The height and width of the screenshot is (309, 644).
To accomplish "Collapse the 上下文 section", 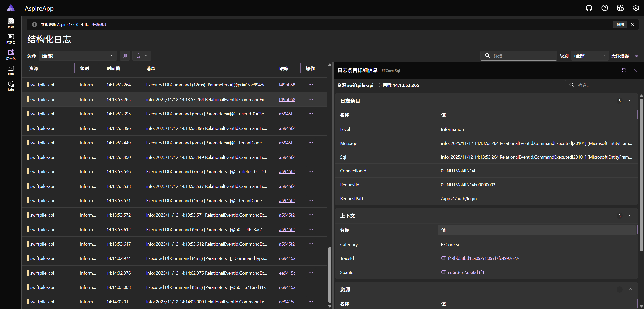I will [630, 216].
